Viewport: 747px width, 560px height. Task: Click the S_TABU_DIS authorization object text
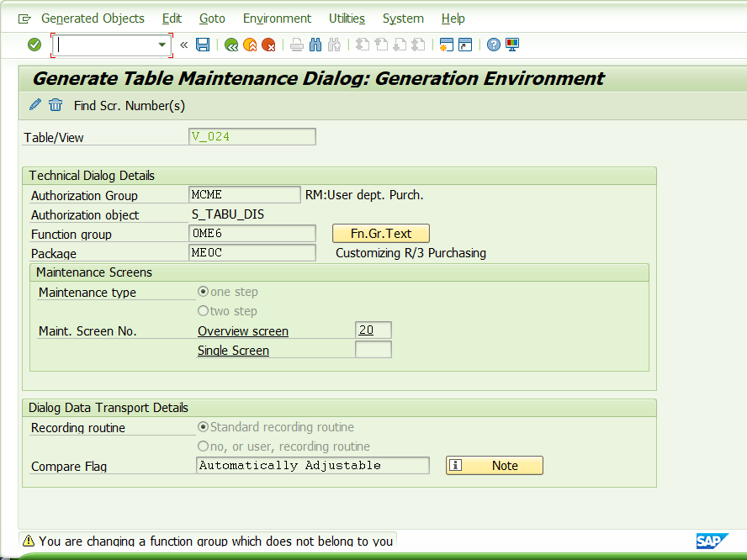[x=228, y=214]
